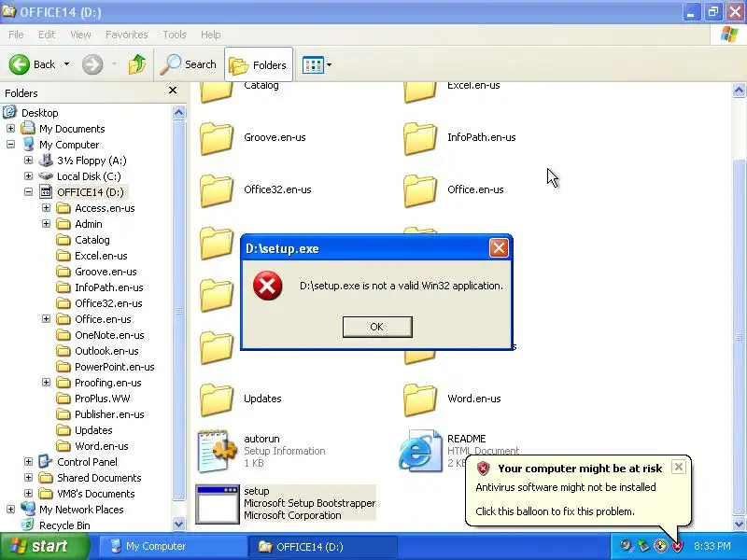
Task: Expand Access.en-us tree node
Action: (46, 208)
